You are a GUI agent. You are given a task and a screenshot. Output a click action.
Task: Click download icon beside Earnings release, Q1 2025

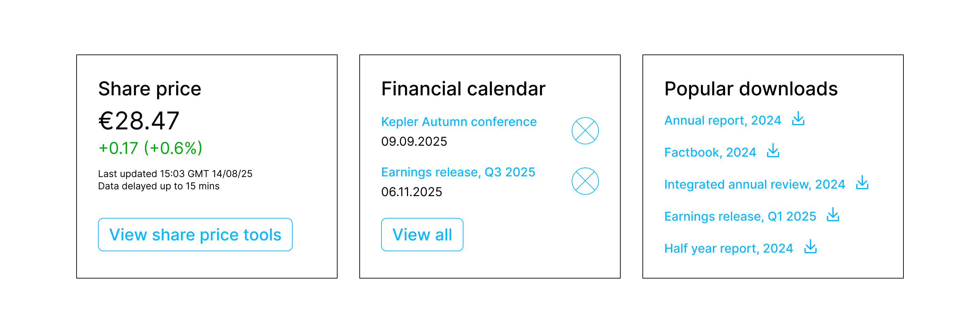833,215
